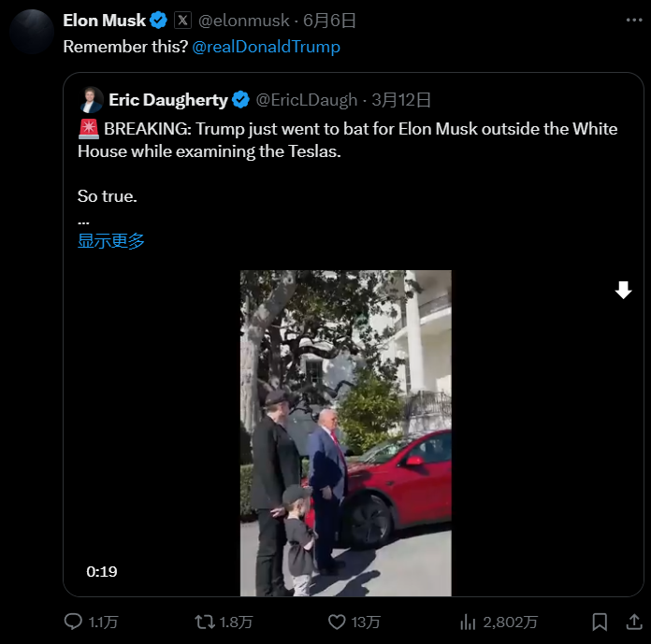Open post timestamp 6月6日
651x644 pixels.
(329, 21)
